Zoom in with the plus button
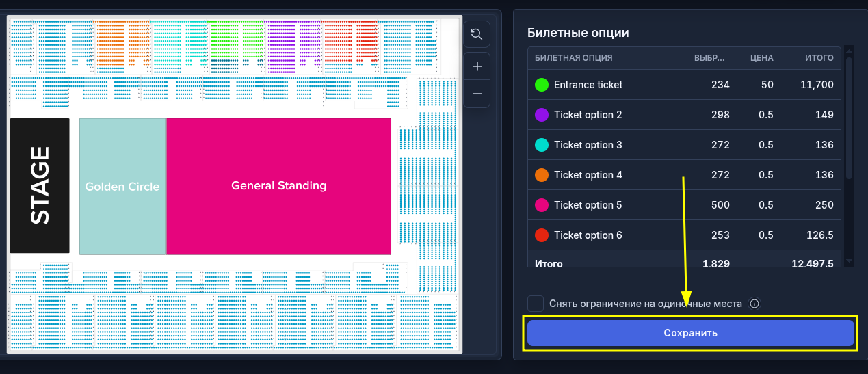The image size is (868, 374). (477, 66)
